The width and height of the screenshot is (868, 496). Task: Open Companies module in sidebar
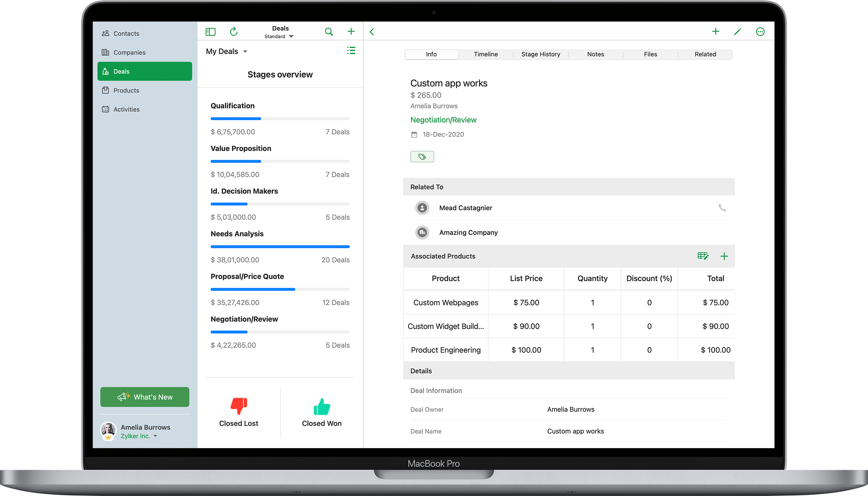(145, 52)
